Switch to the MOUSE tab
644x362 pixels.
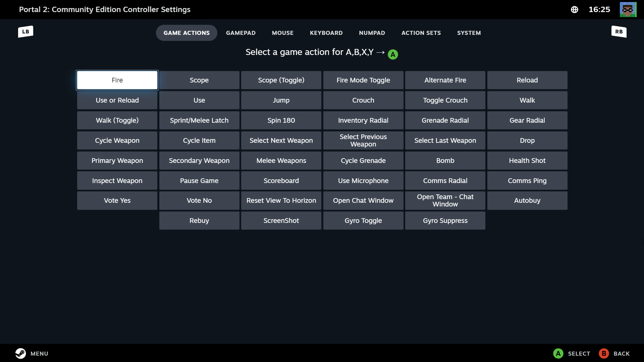click(282, 33)
